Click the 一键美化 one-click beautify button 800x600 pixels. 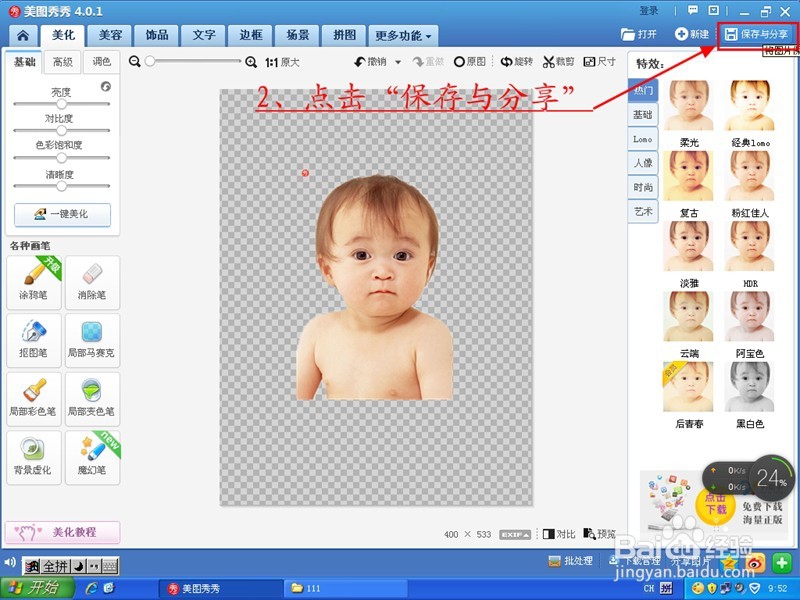click(x=62, y=214)
